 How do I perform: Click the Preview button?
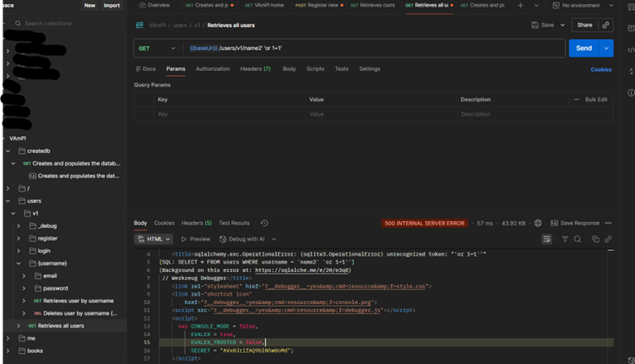click(x=196, y=239)
